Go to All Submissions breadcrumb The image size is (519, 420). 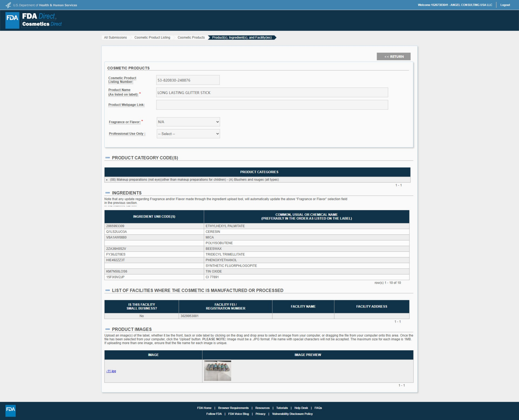click(x=115, y=38)
